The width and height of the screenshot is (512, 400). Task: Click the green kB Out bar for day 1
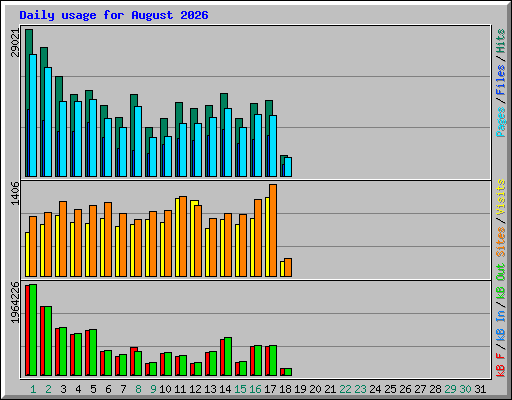coord(33,330)
